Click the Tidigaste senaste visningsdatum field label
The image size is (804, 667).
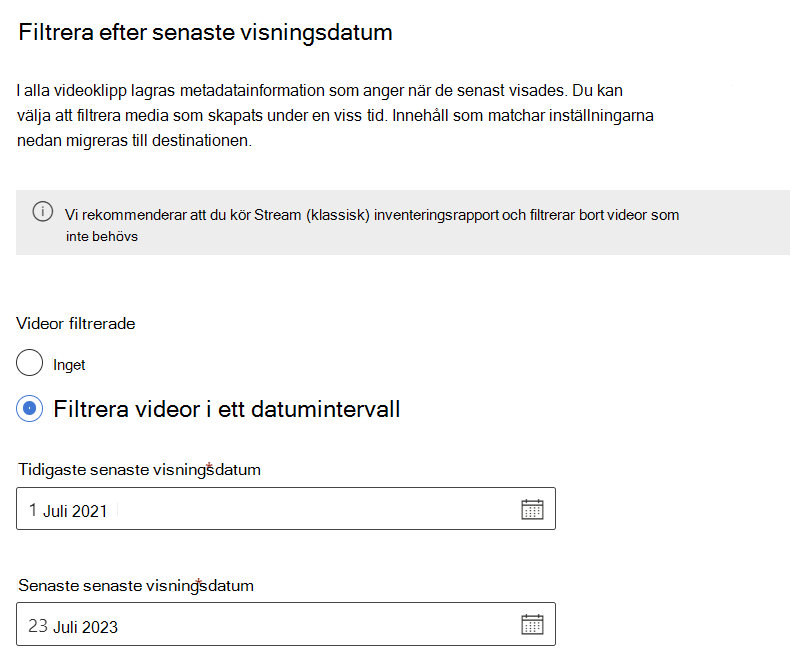point(139,470)
